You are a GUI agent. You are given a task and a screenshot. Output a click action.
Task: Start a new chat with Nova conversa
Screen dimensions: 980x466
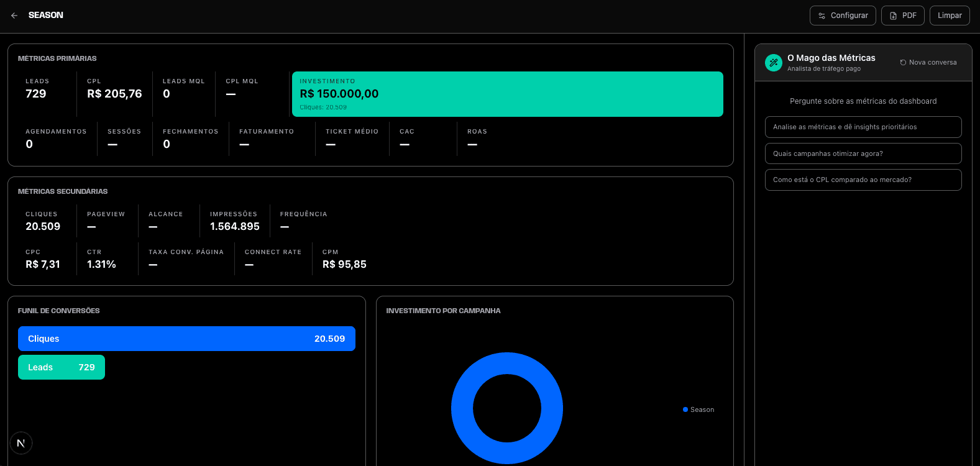point(928,63)
